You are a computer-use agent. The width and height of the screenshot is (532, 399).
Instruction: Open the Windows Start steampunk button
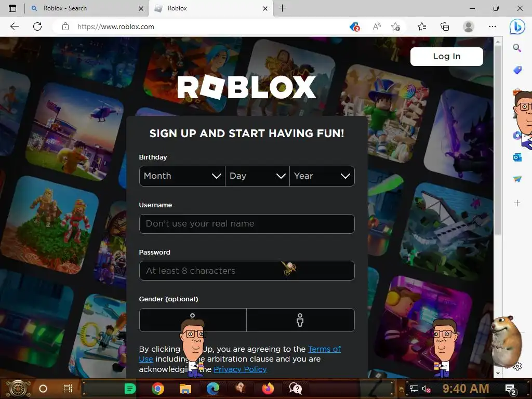pos(18,389)
